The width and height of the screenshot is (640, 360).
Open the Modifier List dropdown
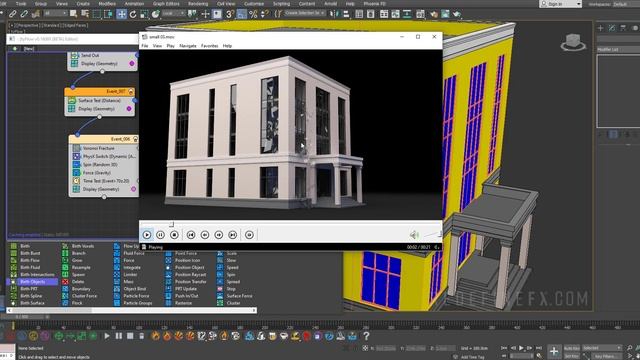[618, 49]
